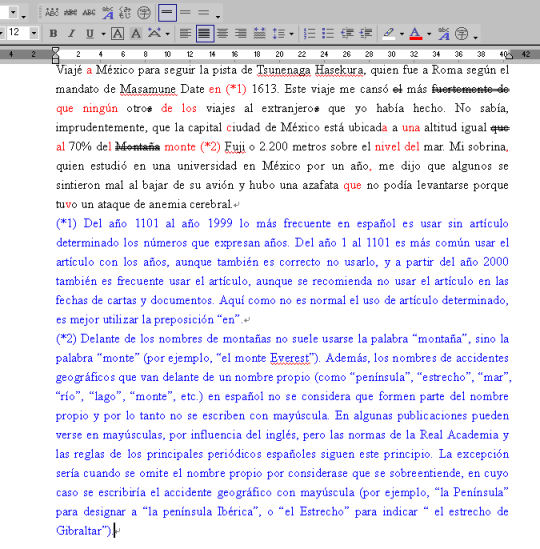Click red "(*2)" before Fuji
The image size is (540, 549).
point(210,146)
